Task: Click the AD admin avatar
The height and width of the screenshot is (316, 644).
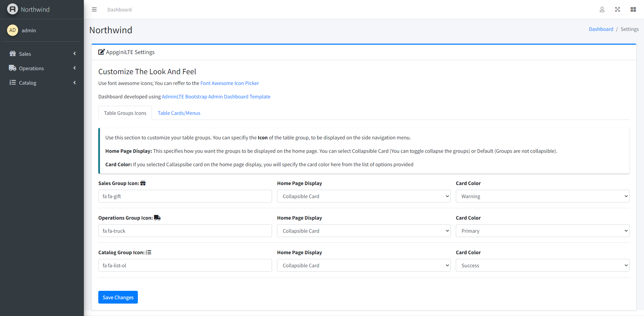Action: 12,30
